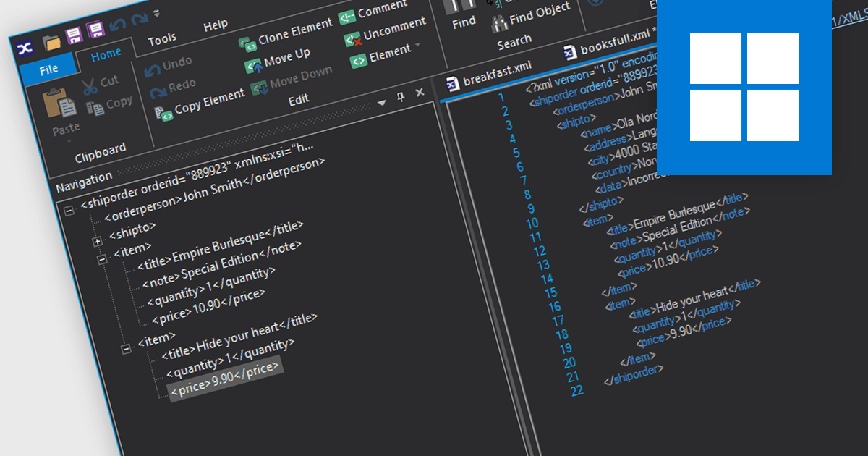The image size is (868, 456).
Task: Click the Find Object binoculars icon
Action: 498,24
